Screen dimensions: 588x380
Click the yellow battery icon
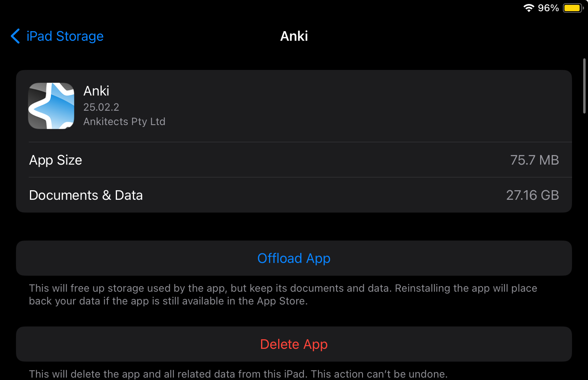pyautogui.click(x=573, y=8)
